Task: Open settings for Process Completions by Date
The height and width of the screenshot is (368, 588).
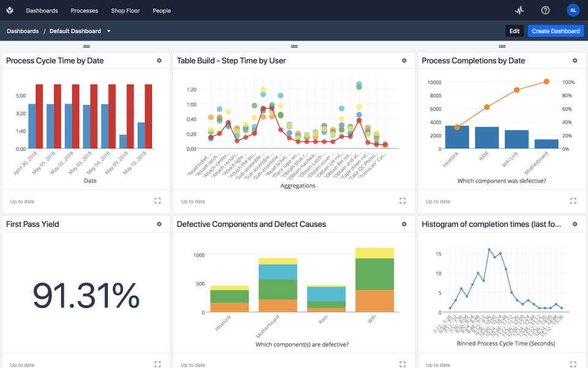Action: pos(575,60)
